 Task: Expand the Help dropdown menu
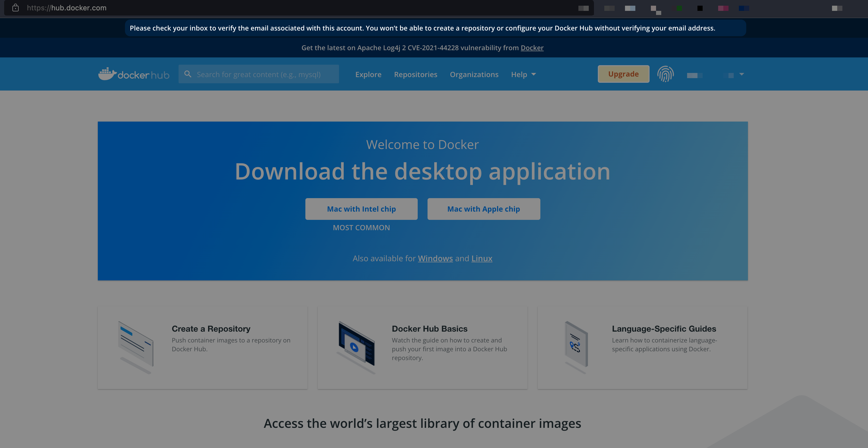pos(523,74)
